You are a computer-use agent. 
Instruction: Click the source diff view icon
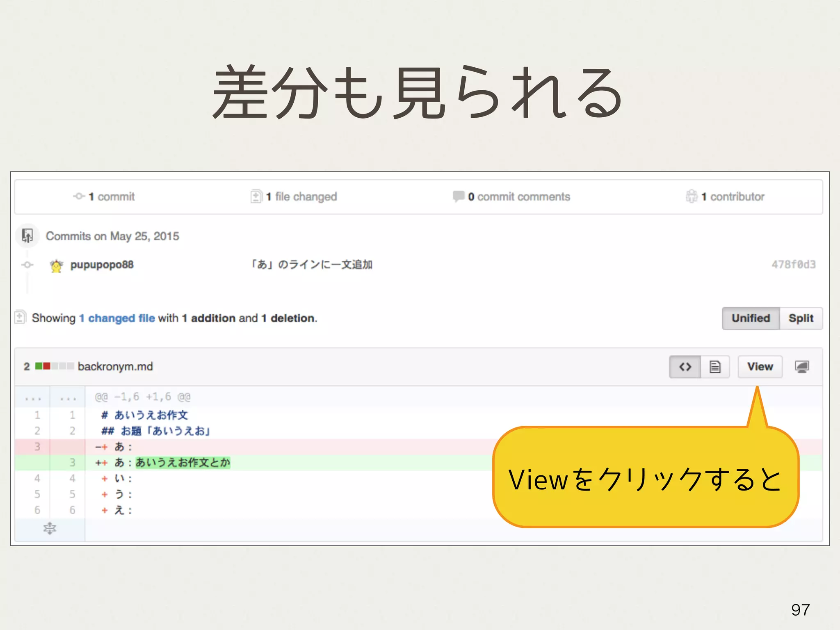[x=685, y=367]
